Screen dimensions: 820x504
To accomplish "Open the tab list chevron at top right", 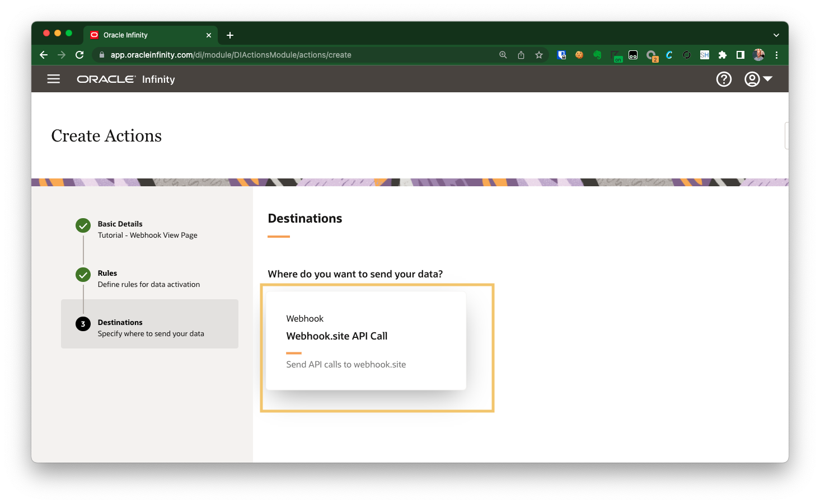I will (x=776, y=35).
